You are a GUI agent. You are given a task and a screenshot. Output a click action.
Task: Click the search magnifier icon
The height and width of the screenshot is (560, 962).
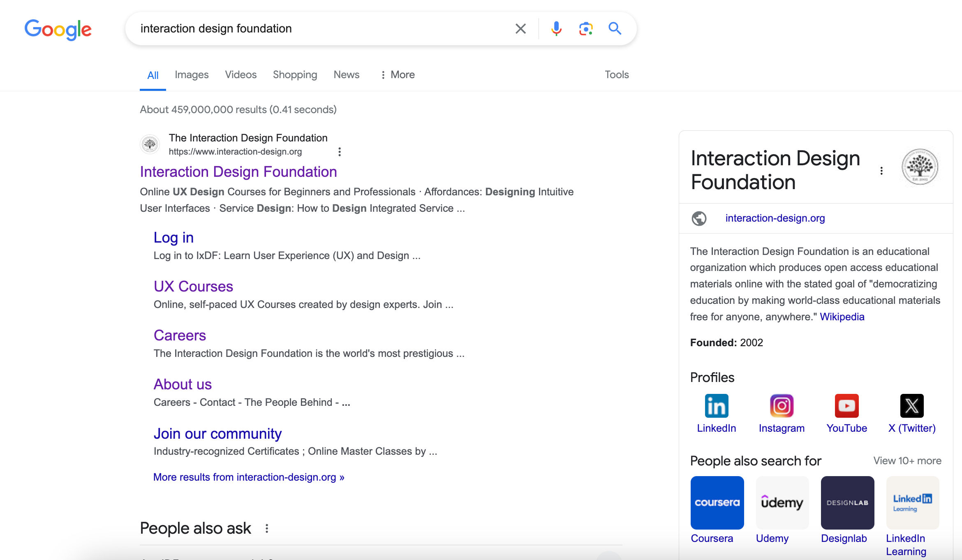point(615,28)
